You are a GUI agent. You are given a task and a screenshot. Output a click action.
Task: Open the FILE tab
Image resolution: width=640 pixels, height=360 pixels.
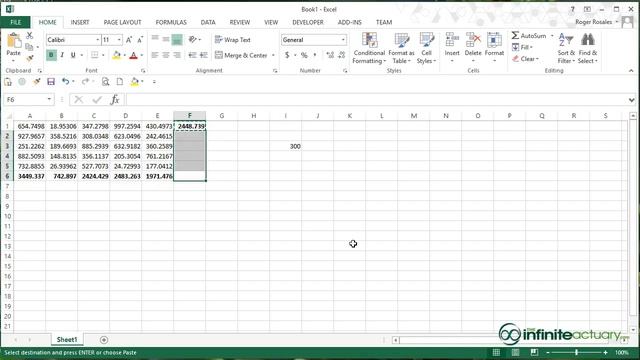point(16,22)
